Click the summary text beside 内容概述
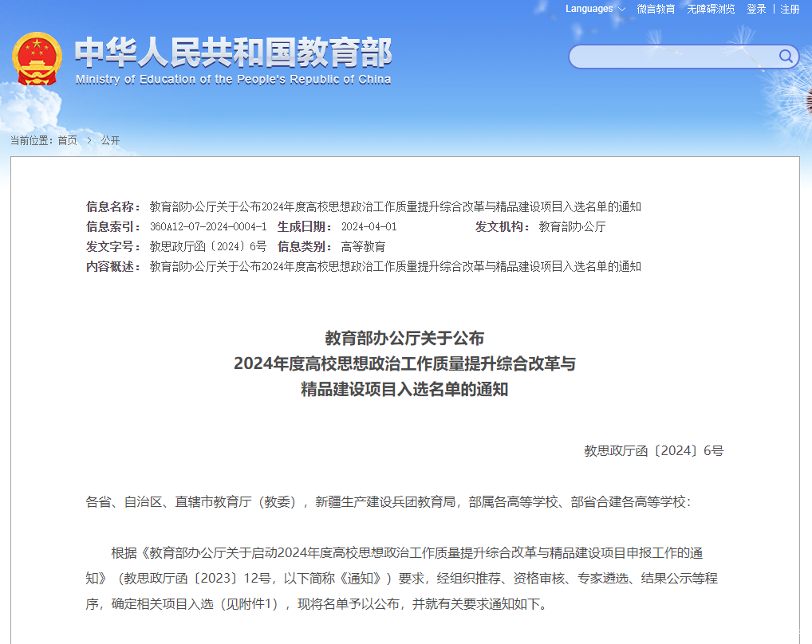Screen dimensions: 812x644 [x=395, y=266]
